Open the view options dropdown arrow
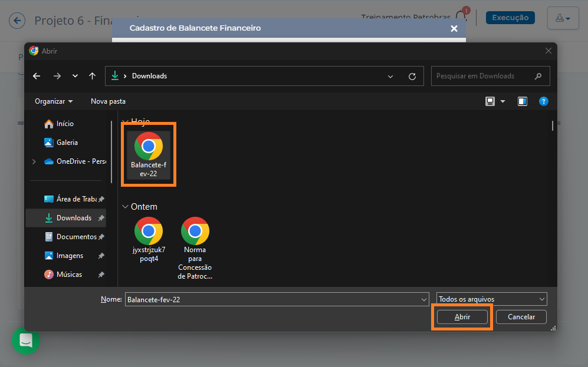Image resolution: width=588 pixels, height=367 pixels. 503,101
